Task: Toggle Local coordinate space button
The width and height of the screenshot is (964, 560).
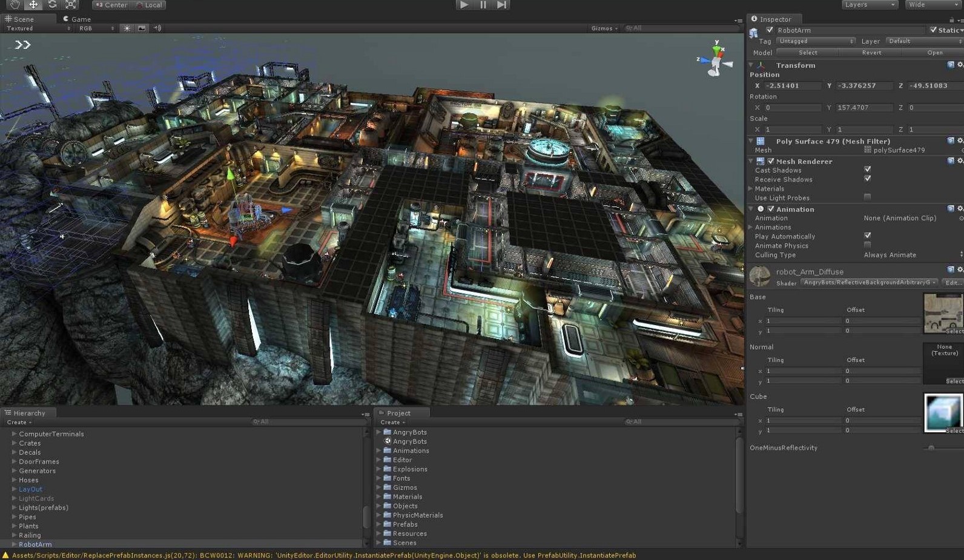Action: (149, 5)
